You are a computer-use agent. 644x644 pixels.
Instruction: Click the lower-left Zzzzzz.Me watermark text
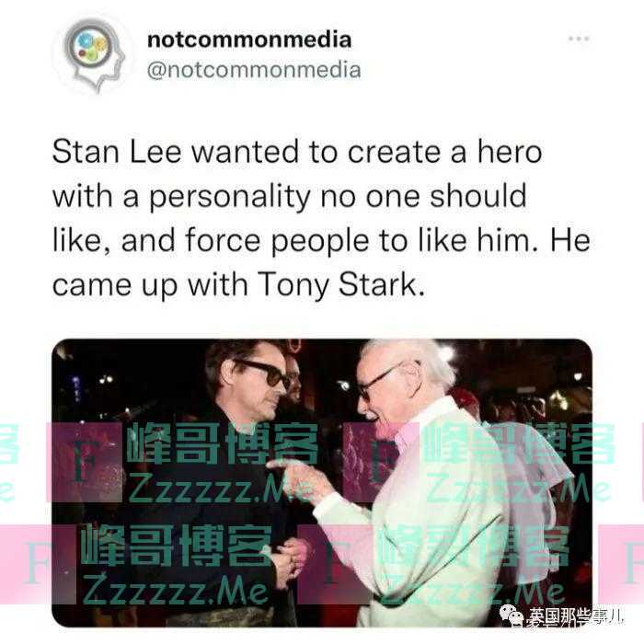coord(176,590)
